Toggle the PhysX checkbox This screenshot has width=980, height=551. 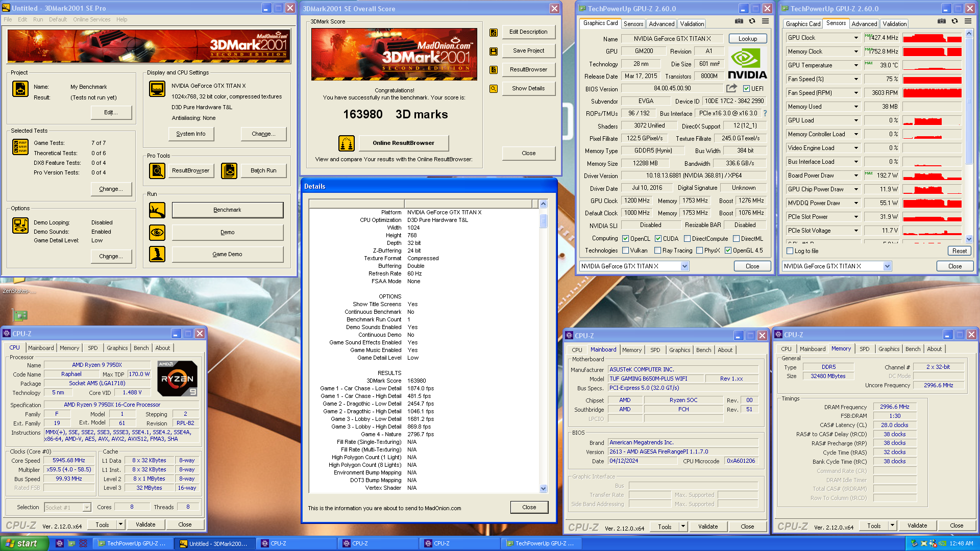click(x=699, y=251)
